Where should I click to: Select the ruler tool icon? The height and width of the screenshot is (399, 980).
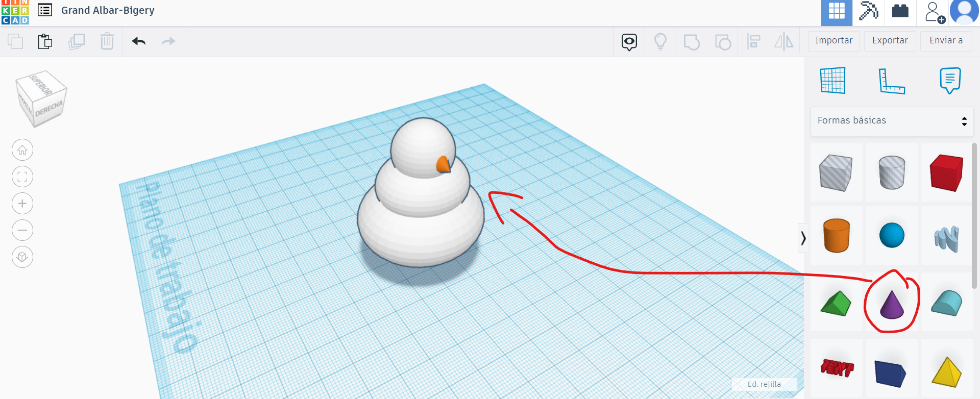[x=892, y=81]
